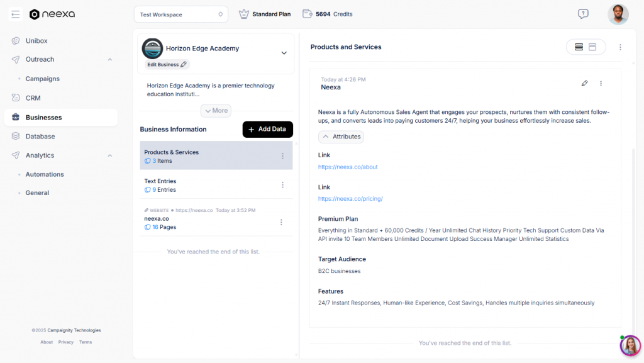This screenshot has height=363, width=644.
Task: Open the chat assistant avatar widget
Action: [630, 345]
